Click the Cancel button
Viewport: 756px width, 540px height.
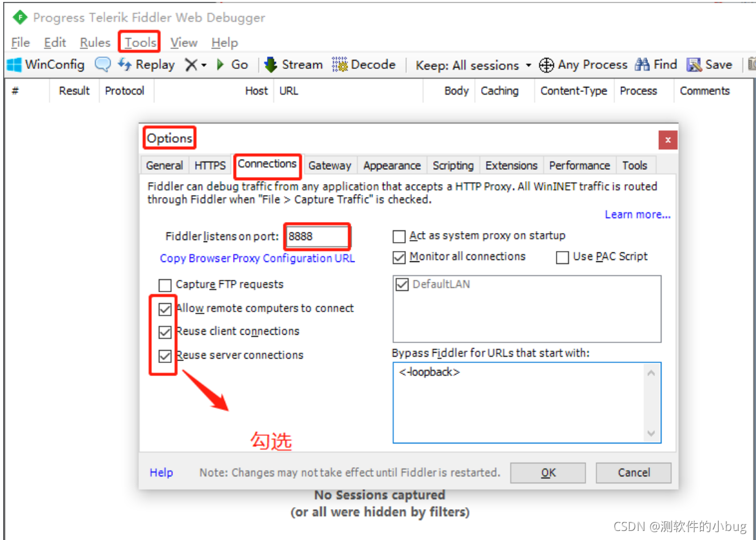point(634,472)
